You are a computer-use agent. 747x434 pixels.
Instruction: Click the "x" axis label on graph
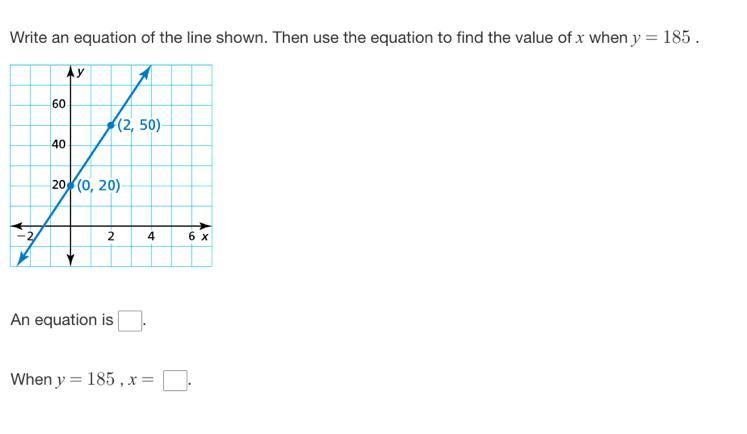point(205,236)
